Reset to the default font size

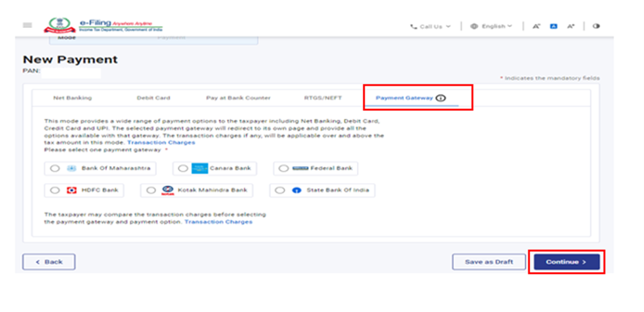click(x=553, y=26)
